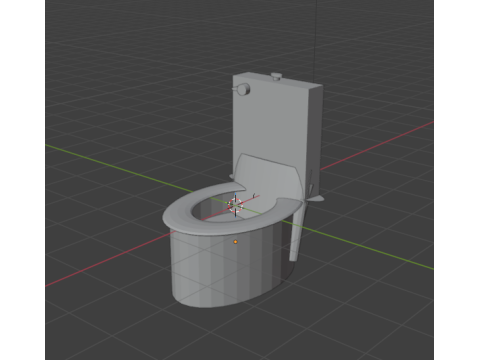Viewport: 480px width, 360px height.
Task: Click the orange object origin dot
Action: pyautogui.click(x=236, y=242)
